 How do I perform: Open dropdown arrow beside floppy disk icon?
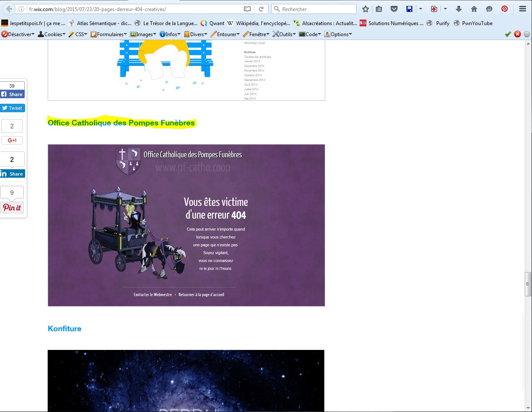(x=420, y=9)
